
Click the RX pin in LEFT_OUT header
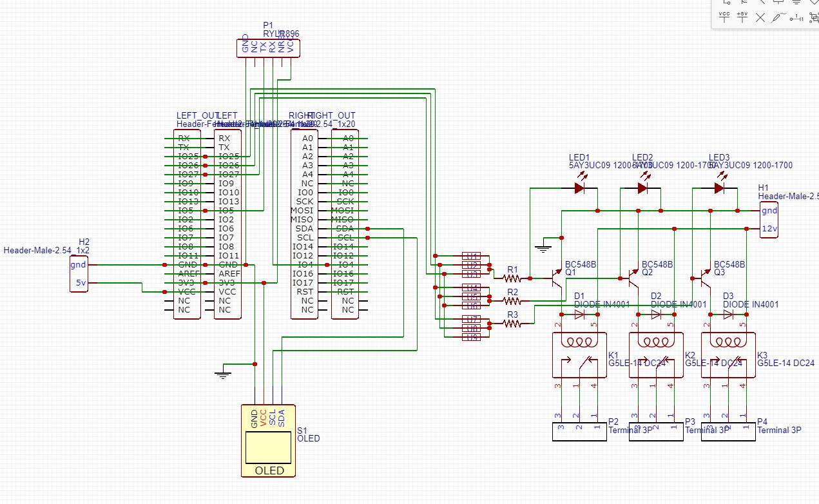coord(184,139)
